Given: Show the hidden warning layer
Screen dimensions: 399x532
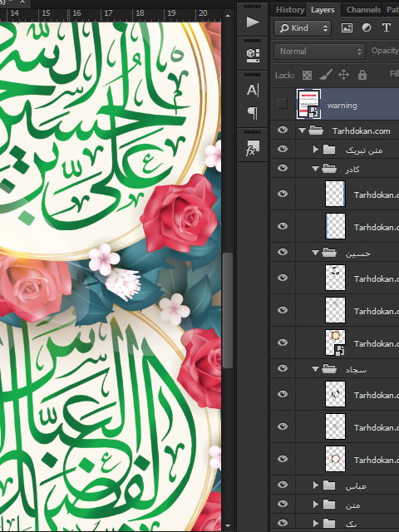Looking at the screenshot, I should 283,103.
